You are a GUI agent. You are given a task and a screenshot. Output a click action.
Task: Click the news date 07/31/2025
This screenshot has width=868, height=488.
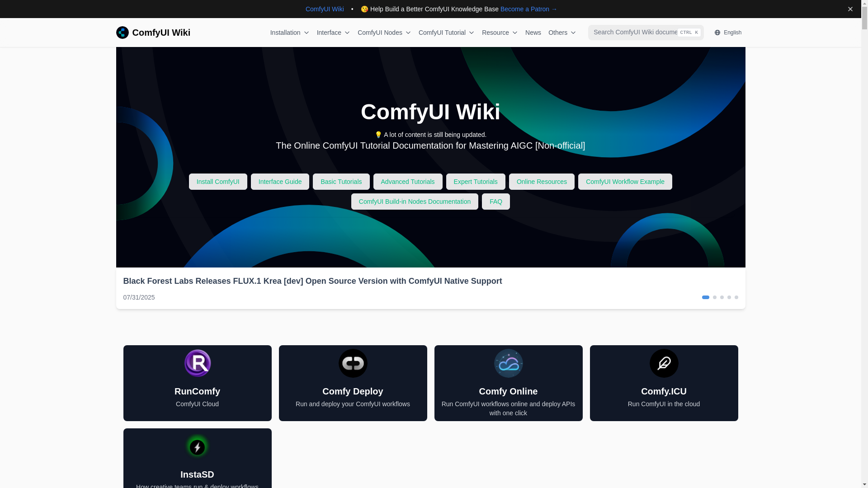point(139,297)
